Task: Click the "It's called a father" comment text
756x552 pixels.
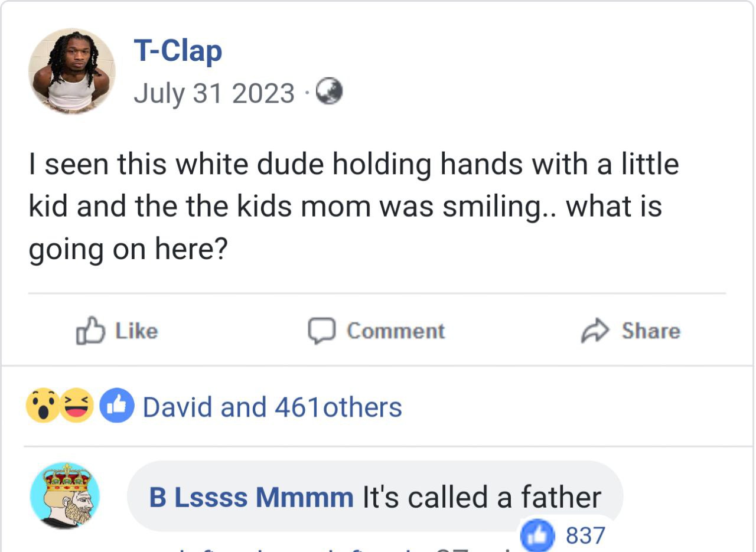Action: coord(481,497)
